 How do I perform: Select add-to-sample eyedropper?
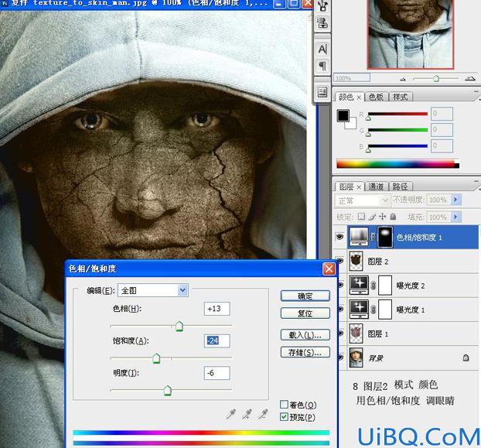[247, 414]
